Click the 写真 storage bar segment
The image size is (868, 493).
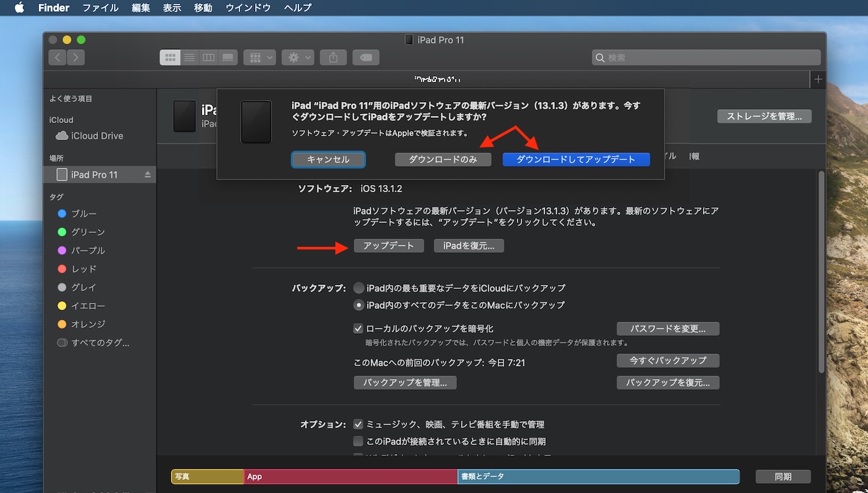[207, 477]
